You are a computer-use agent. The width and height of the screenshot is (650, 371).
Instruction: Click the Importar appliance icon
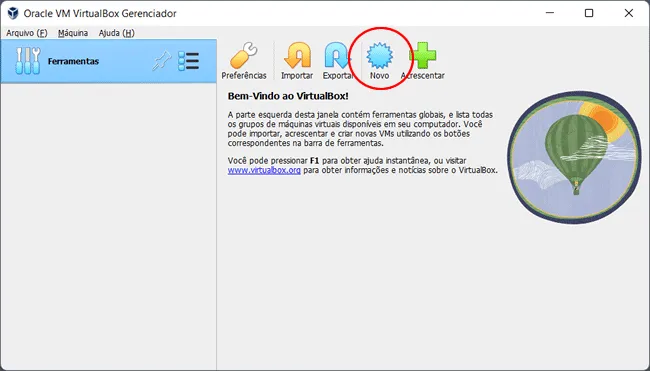click(x=297, y=61)
